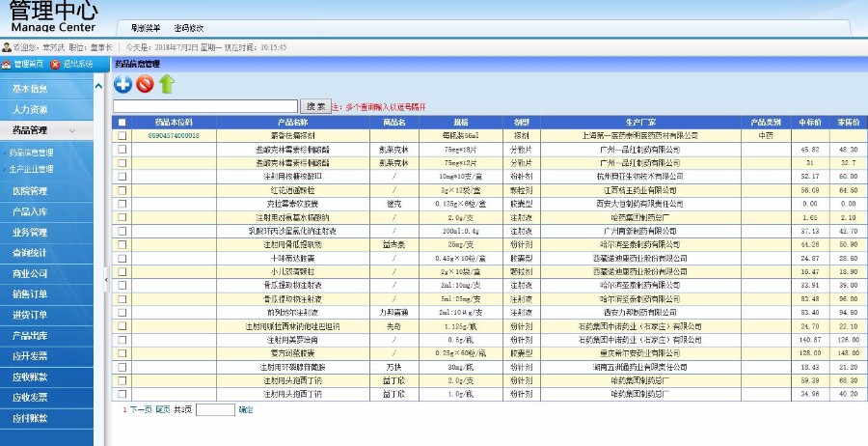Click the red X icon beside 退出系统
Image resolution: width=868 pixels, height=446 pixels.
coord(55,65)
